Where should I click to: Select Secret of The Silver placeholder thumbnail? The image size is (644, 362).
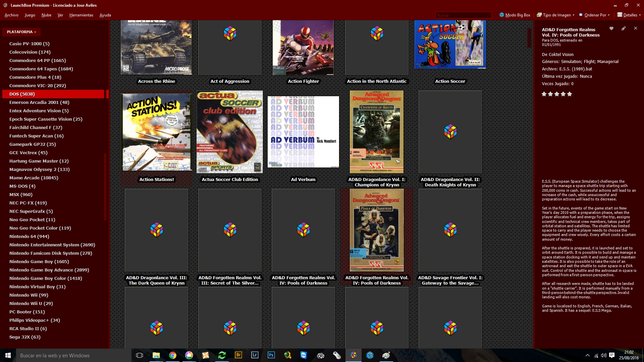[230, 230]
